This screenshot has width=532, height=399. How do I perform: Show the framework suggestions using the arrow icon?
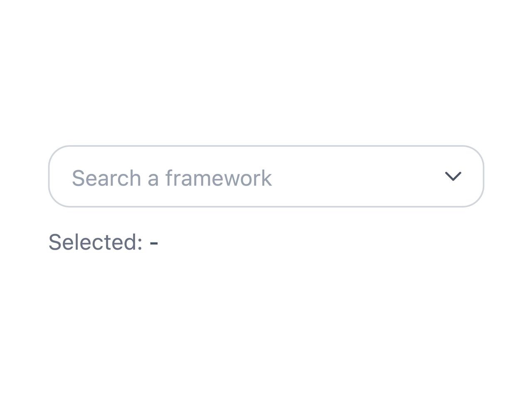pyautogui.click(x=453, y=176)
